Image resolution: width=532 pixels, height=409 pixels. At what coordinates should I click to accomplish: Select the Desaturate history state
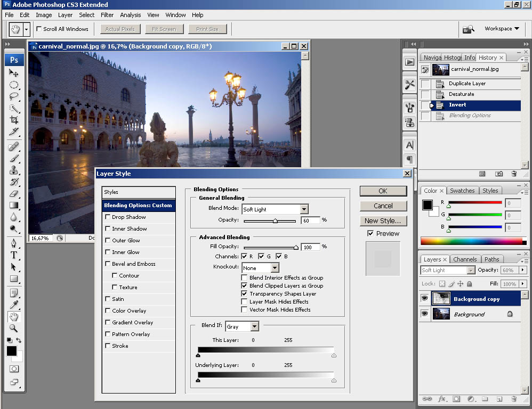pos(461,94)
